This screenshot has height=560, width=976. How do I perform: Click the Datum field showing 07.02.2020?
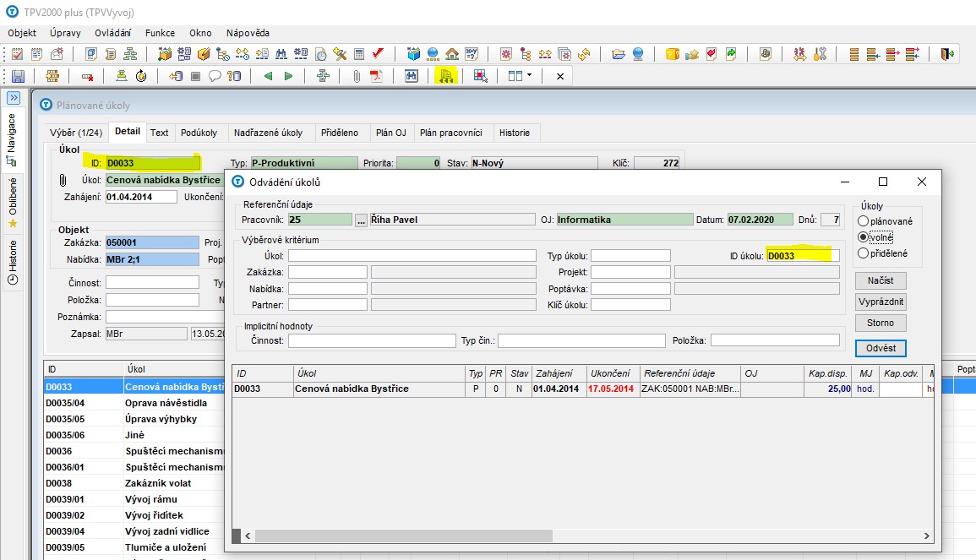pos(760,220)
